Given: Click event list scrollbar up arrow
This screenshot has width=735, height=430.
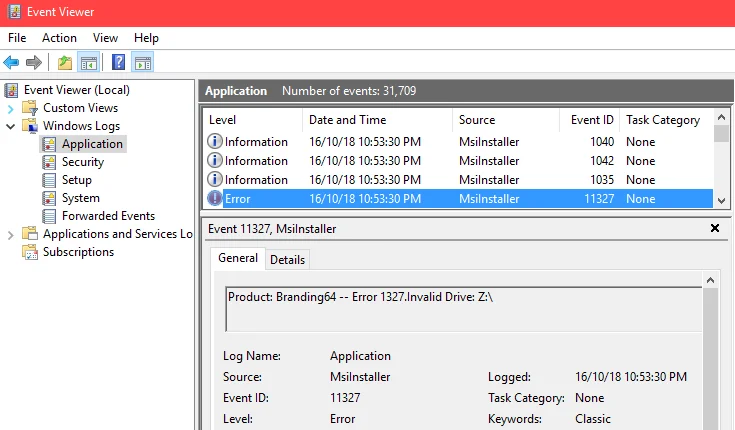Looking at the screenshot, I should (x=721, y=117).
